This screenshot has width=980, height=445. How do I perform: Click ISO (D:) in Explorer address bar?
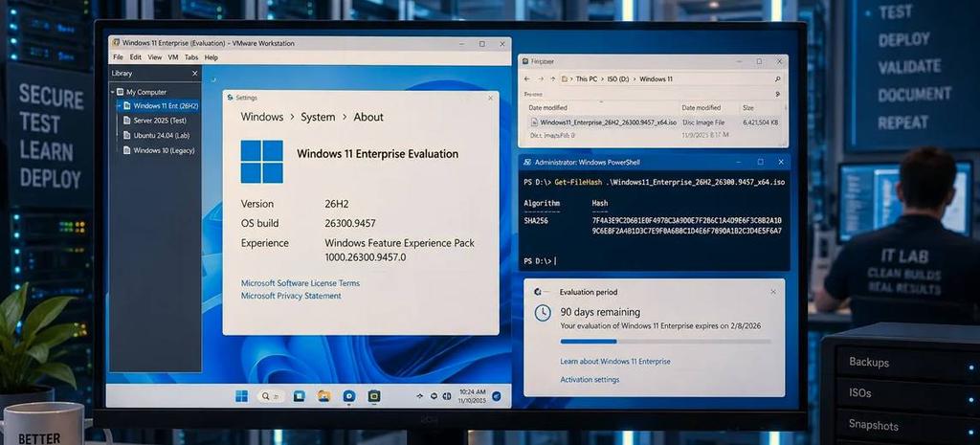click(619, 79)
